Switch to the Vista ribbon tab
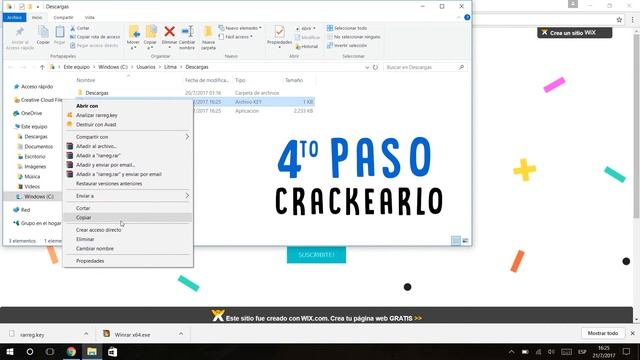The height and width of the screenshot is (360, 640). (x=89, y=18)
